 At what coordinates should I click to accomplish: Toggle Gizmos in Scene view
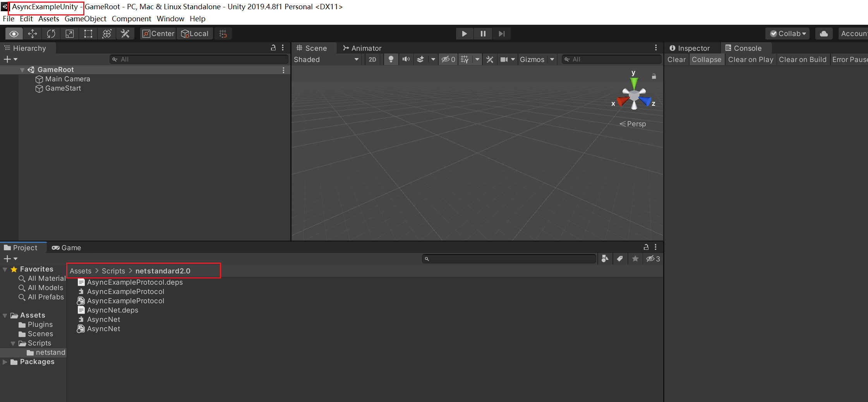tap(532, 59)
